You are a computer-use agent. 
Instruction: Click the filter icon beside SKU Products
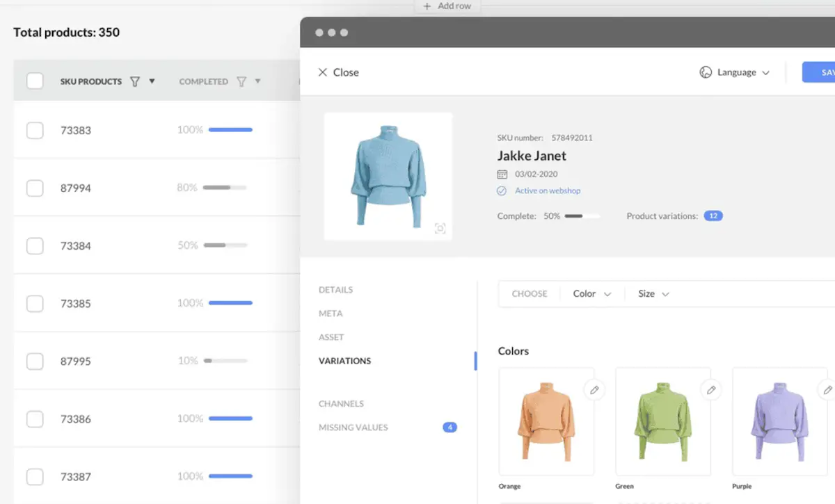(135, 81)
